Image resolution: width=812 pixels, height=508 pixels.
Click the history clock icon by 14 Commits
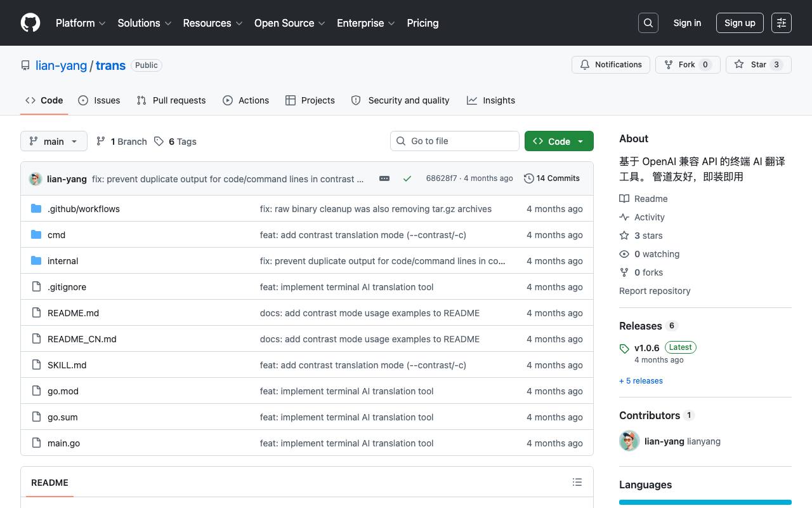tap(528, 178)
